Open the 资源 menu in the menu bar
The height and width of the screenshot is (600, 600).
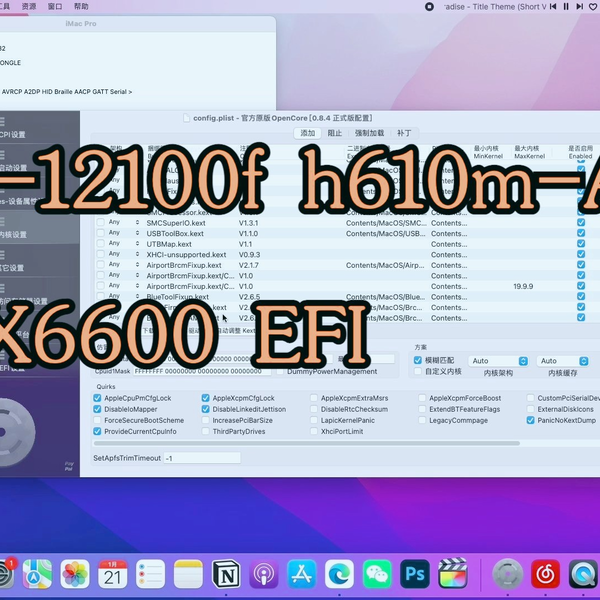click(29, 6)
